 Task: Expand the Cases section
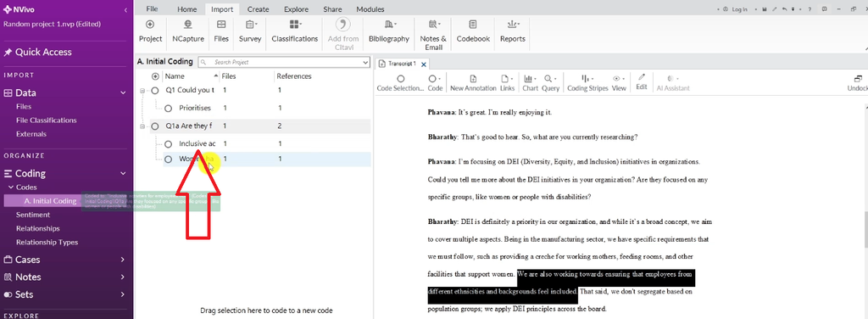coord(124,260)
